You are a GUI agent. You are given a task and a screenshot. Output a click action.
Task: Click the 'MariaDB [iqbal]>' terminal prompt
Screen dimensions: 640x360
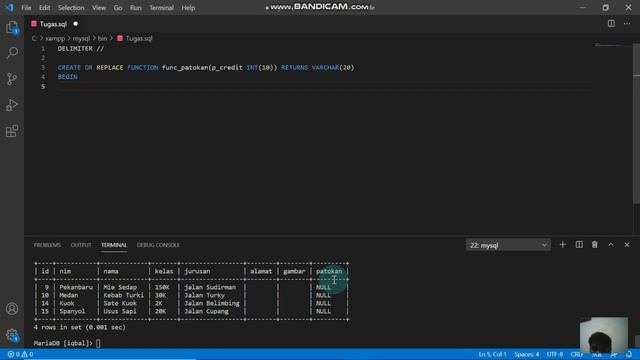tap(63, 343)
